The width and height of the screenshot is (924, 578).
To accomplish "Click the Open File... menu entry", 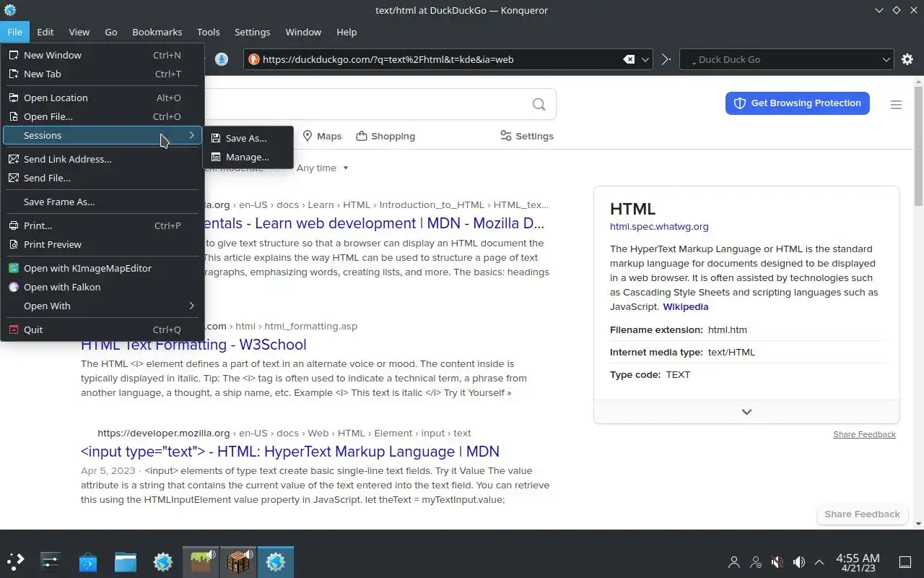I will (x=103, y=116).
